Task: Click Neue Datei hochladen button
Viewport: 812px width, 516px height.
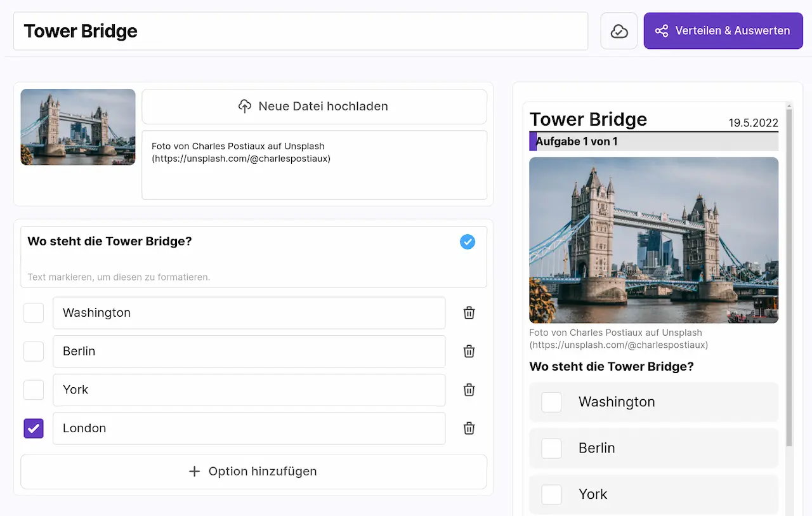Action: pyautogui.click(x=314, y=107)
